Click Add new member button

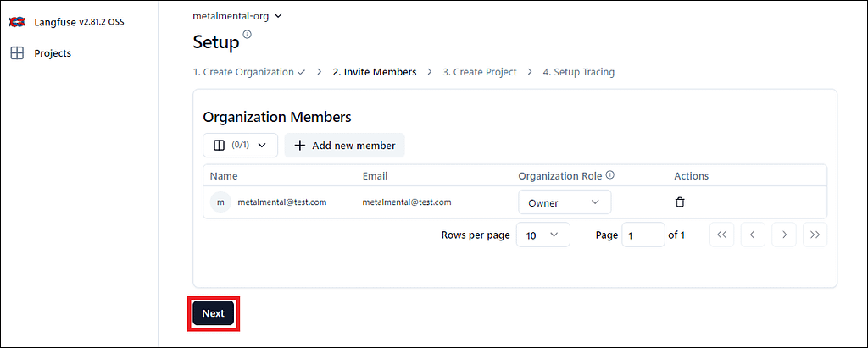click(345, 146)
